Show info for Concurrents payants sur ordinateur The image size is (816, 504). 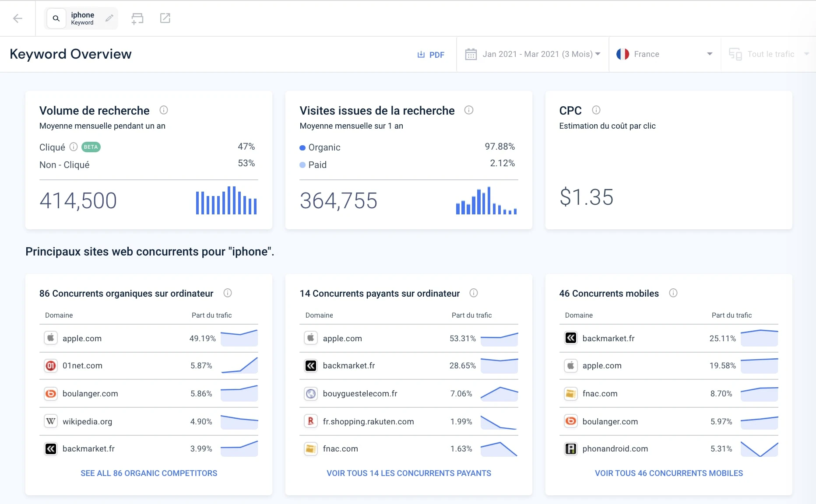click(474, 293)
